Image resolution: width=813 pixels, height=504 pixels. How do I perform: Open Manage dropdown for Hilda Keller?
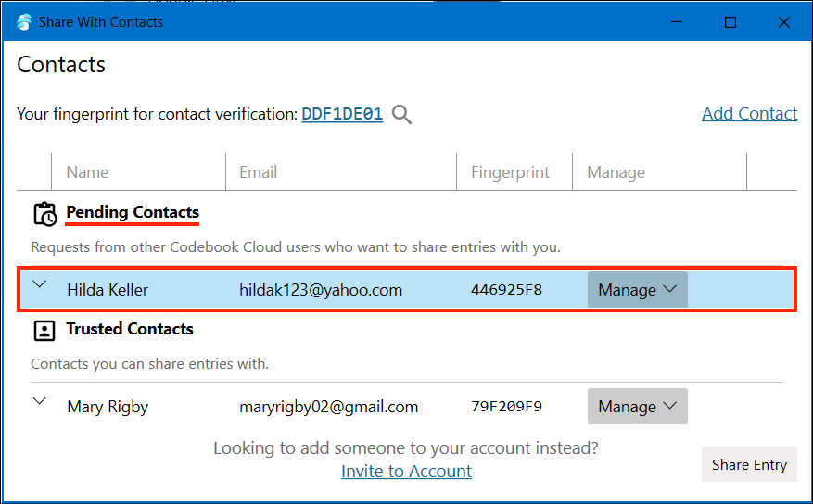tap(637, 290)
